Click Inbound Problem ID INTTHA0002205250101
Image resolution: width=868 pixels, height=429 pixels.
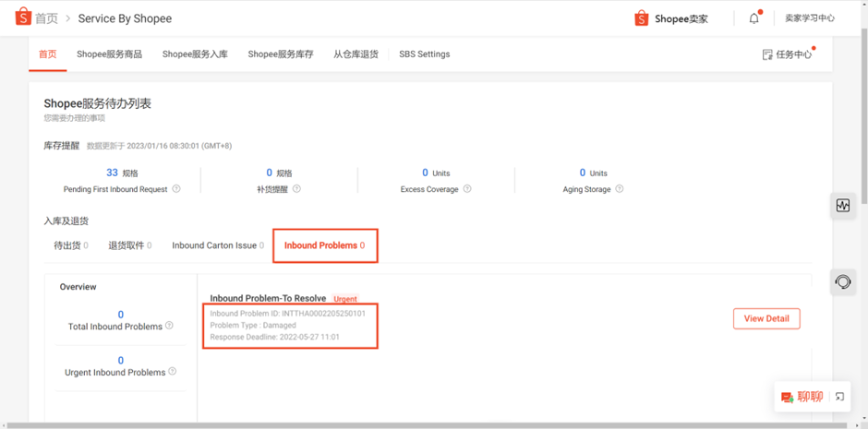tap(288, 314)
